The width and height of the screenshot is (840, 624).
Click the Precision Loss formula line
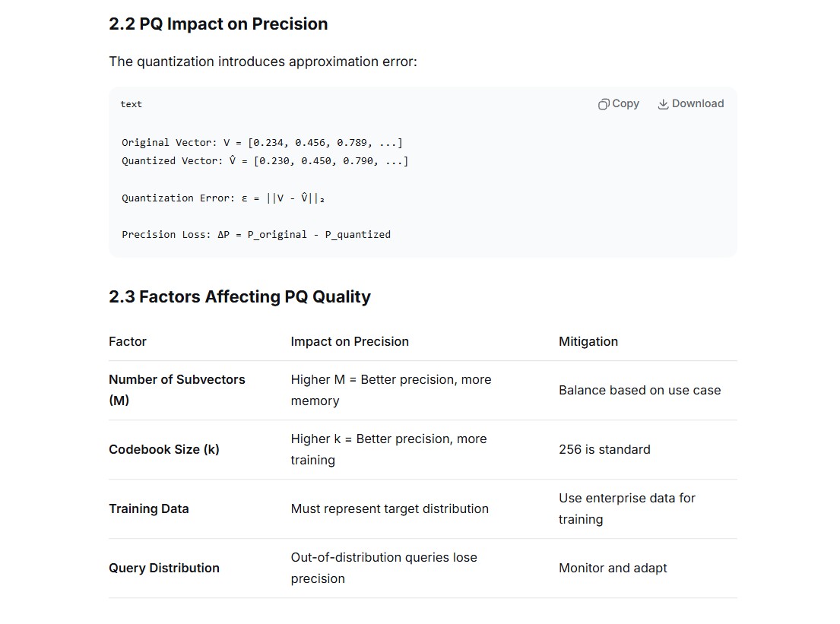[256, 235]
